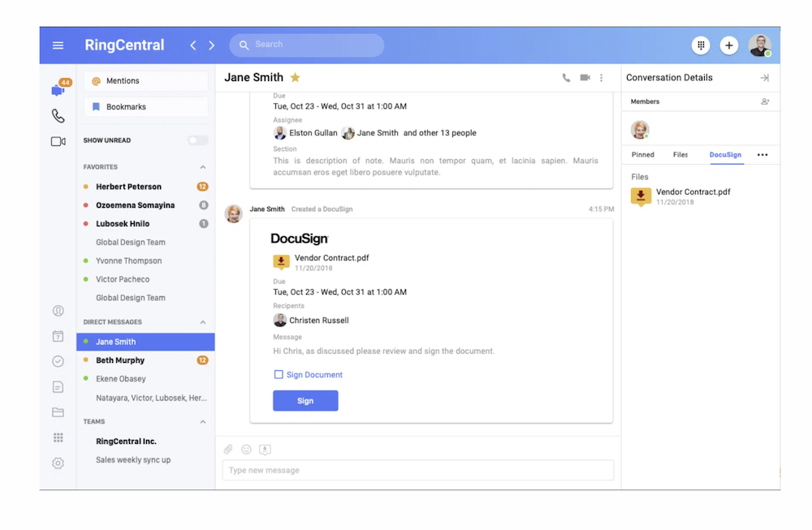Open Herbert Peterson conversation
The width and height of the screenshot is (812, 530).
tap(145, 187)
